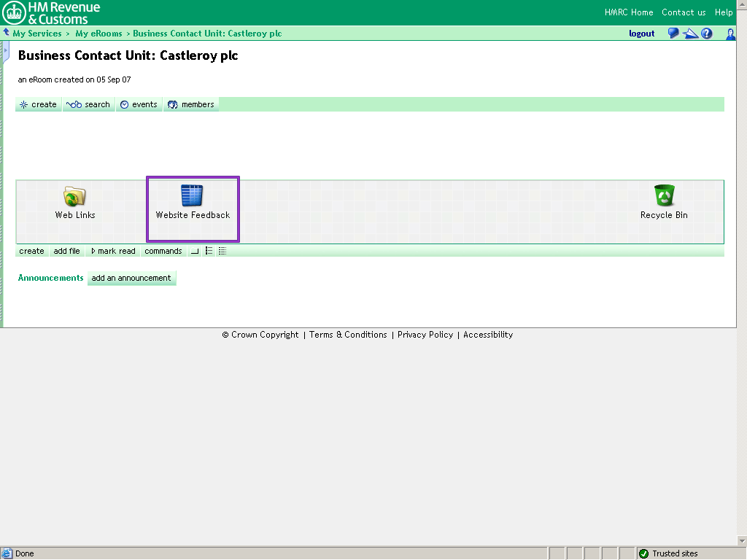Expand the mark read option
747x560 pixels.
coord(113,251)
